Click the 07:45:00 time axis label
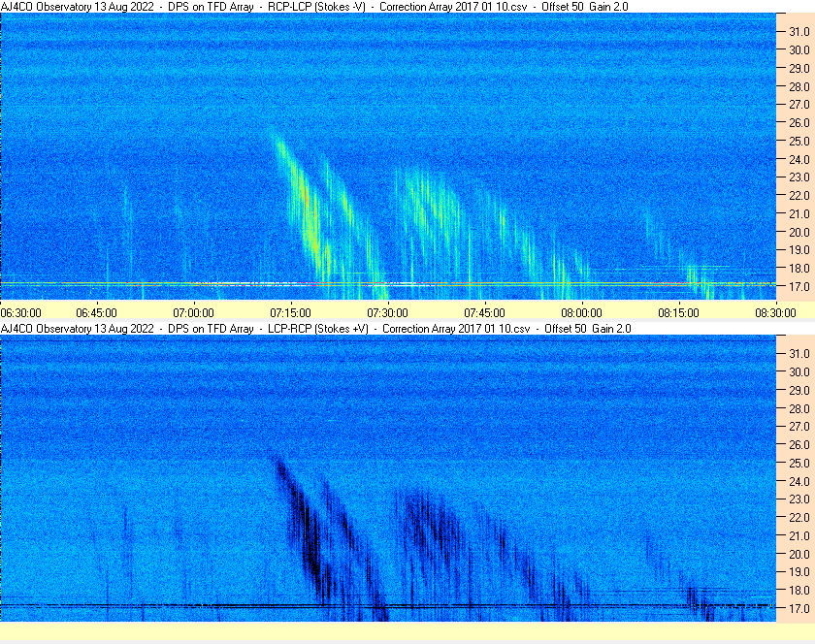This screenshot has height=644, width=815. (x=484, y=313)
